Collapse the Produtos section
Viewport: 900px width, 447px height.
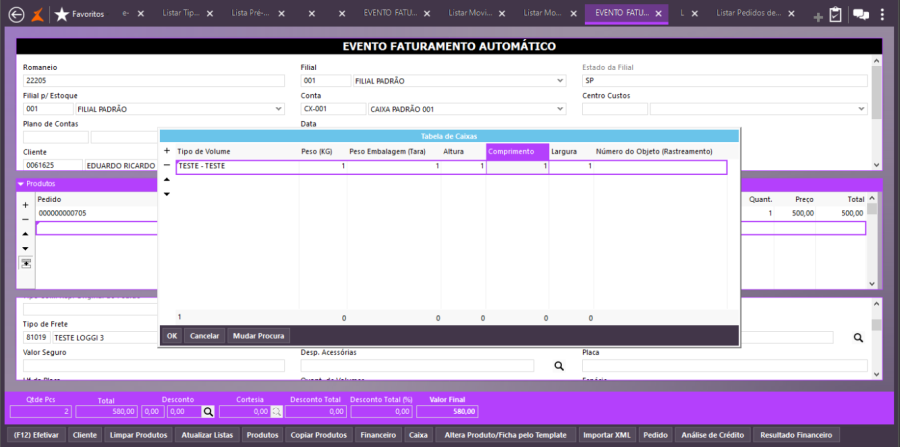pyautogui.click(x=21, y=184)
